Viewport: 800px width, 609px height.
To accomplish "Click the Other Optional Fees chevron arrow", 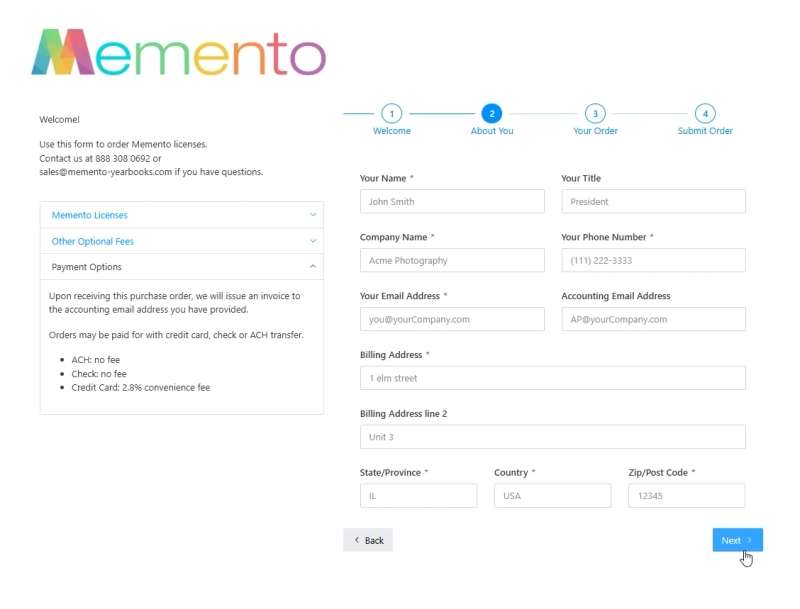I will point(313,241).
